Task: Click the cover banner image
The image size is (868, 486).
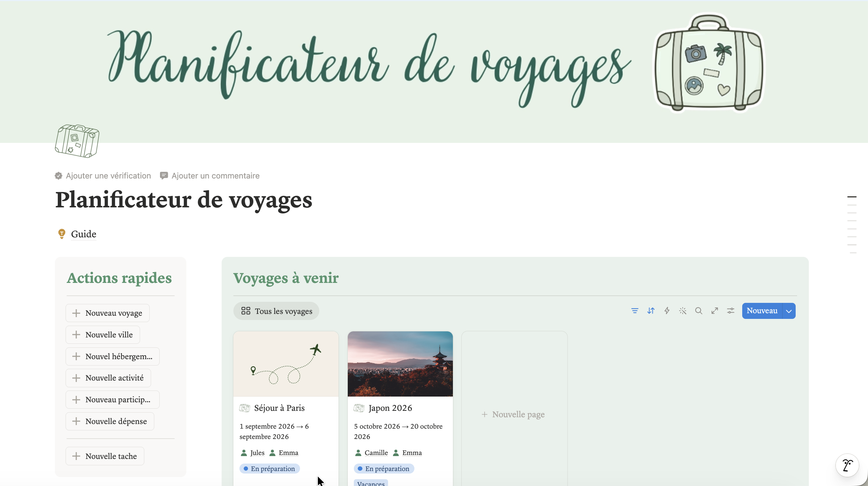Action: click(x=434, y=71)
